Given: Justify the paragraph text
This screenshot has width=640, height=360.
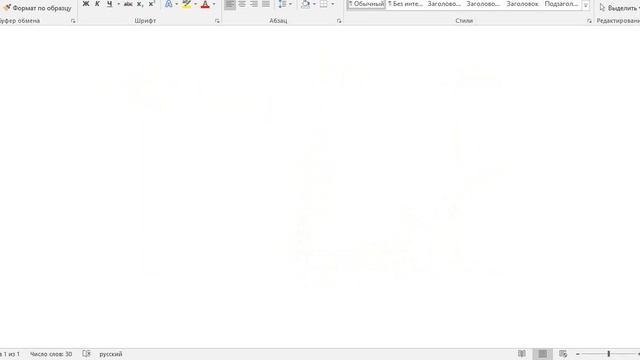Looking at the screenshot, I should [x=266, y=4].
